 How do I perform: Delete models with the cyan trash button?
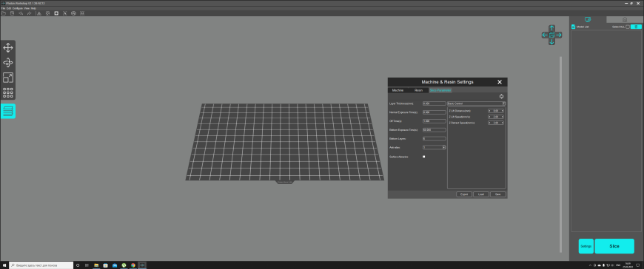coord(636,27)
